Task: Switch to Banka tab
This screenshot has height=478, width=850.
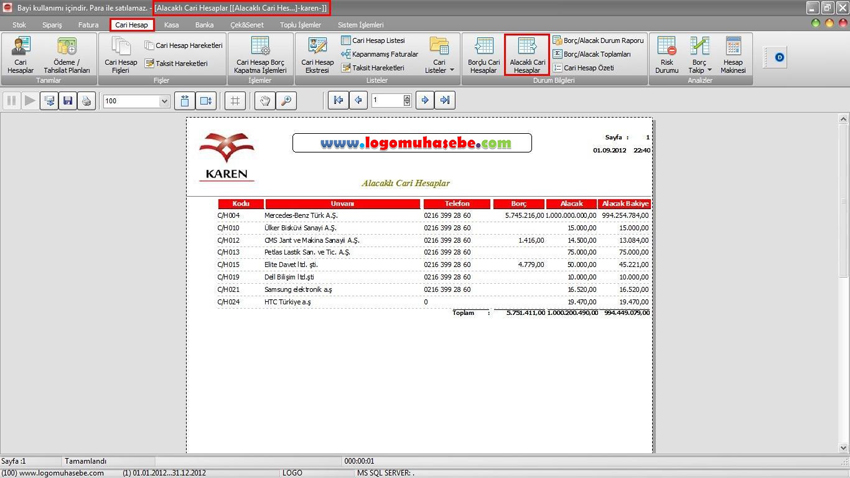Action: [204, 25]
